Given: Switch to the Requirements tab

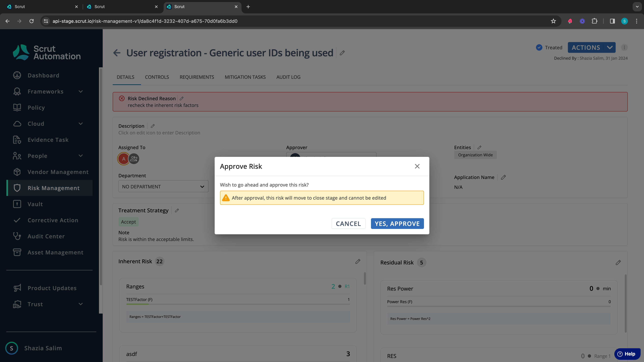Looking at the screenshot, I should point(197,77).
